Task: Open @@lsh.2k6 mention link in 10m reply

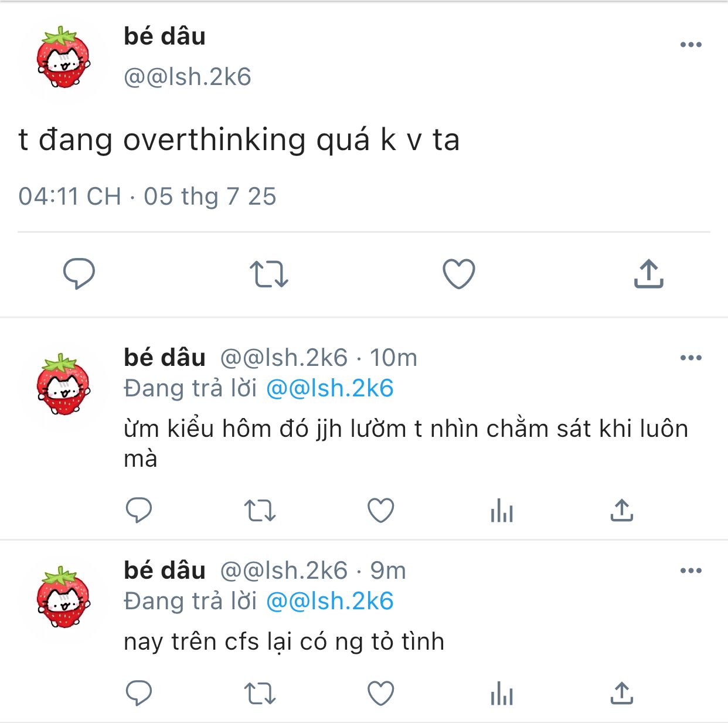Action: 330,389
